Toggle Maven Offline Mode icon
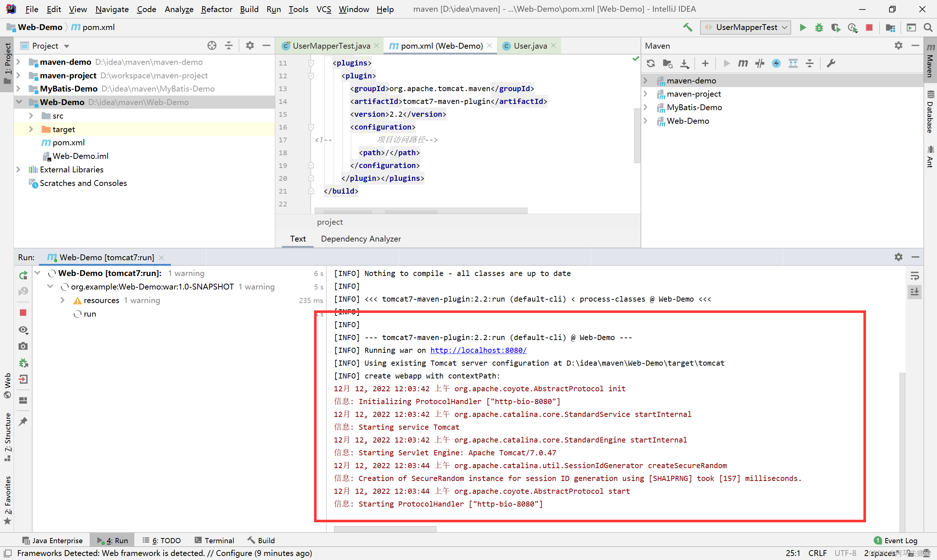 [759, 63]
